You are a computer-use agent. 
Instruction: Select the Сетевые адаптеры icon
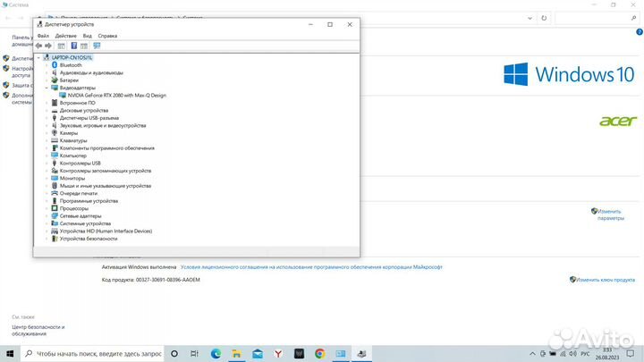pos(55,216)
